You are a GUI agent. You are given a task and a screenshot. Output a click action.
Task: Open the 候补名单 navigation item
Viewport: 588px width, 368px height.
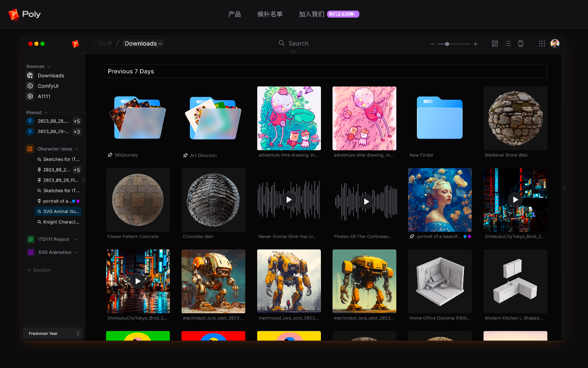(x=270, y=14)
